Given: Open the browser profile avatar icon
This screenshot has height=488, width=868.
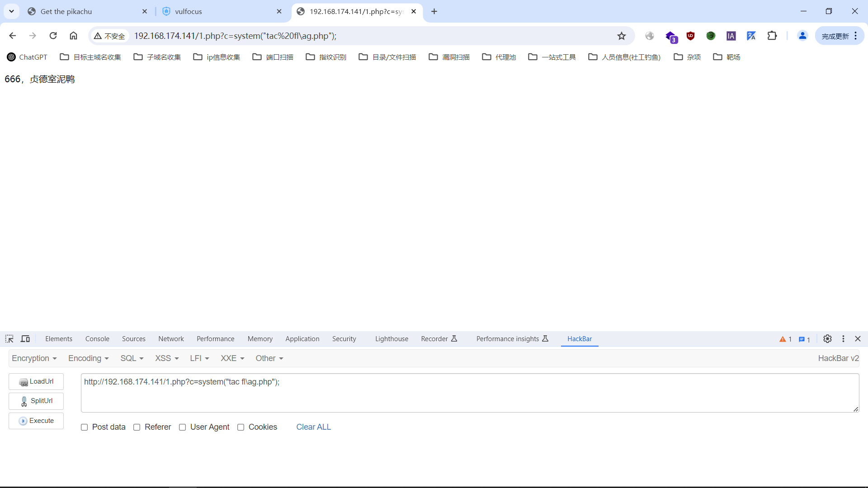Looking at the screenshot, I should click(802, 36).
